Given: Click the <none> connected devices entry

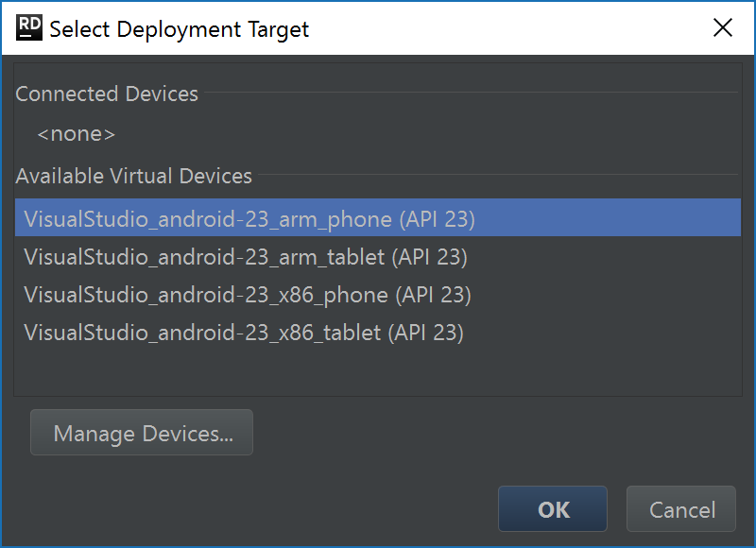Looking at the screenshot, I should (x=77, y=134).
